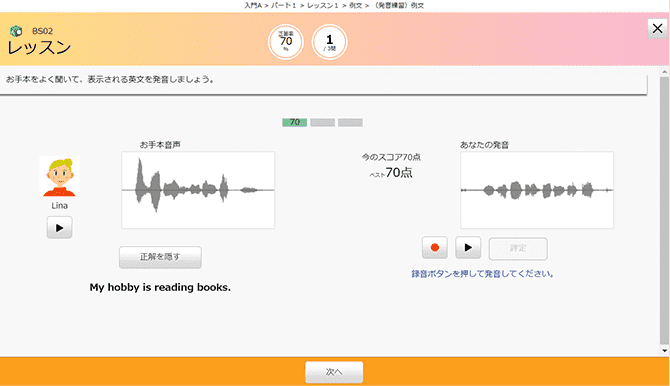Play back your recorded pronunciation
This screenshot has width=670, height=386.
tap(468, 248)
